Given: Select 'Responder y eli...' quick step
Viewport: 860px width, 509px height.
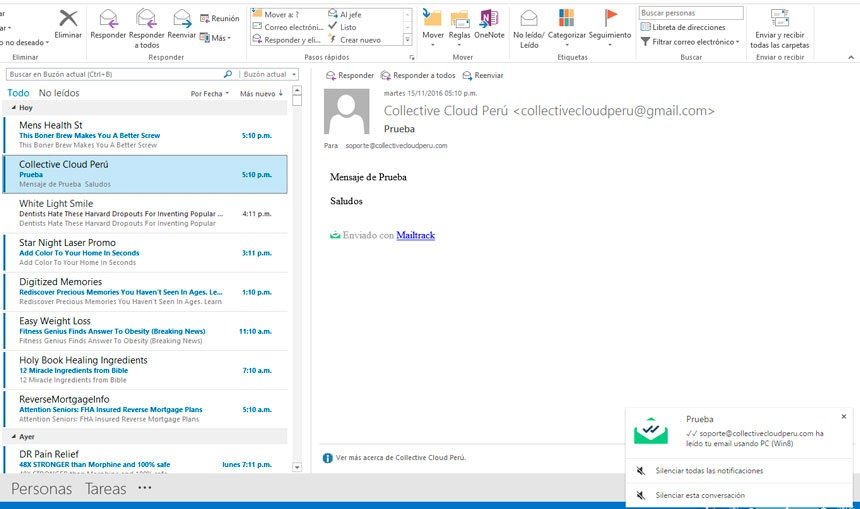Looking at the screenshot, I should [x=286, y=39].
